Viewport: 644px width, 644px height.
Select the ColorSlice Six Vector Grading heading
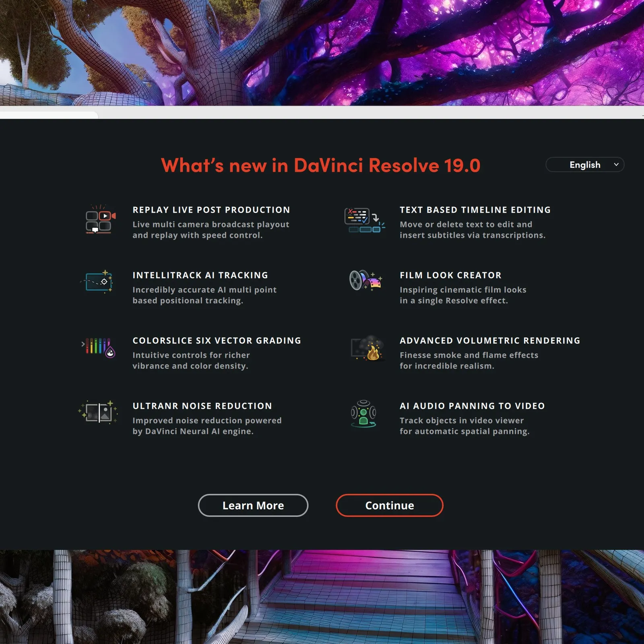click(217, 341)
